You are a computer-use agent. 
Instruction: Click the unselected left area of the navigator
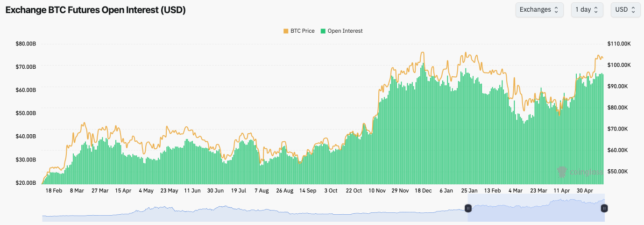252,213
